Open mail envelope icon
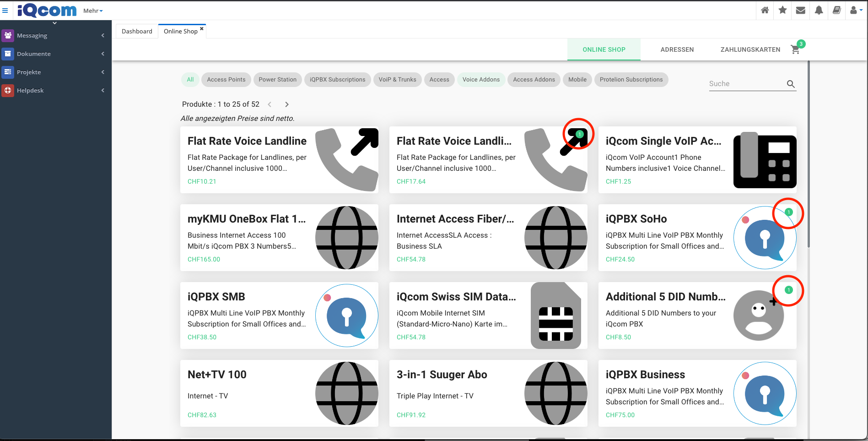868x441 pixels. (800, 10)
